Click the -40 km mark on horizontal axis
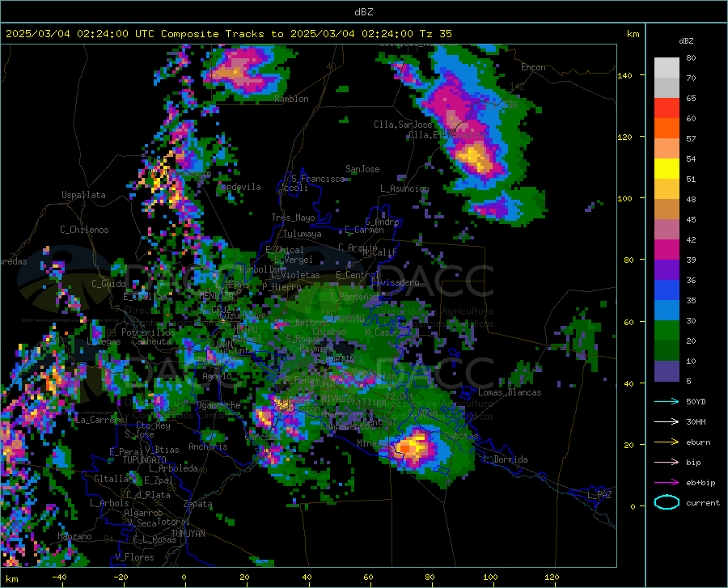The width and height of the screenshot is (728, 588). click(x=59, y=577)
